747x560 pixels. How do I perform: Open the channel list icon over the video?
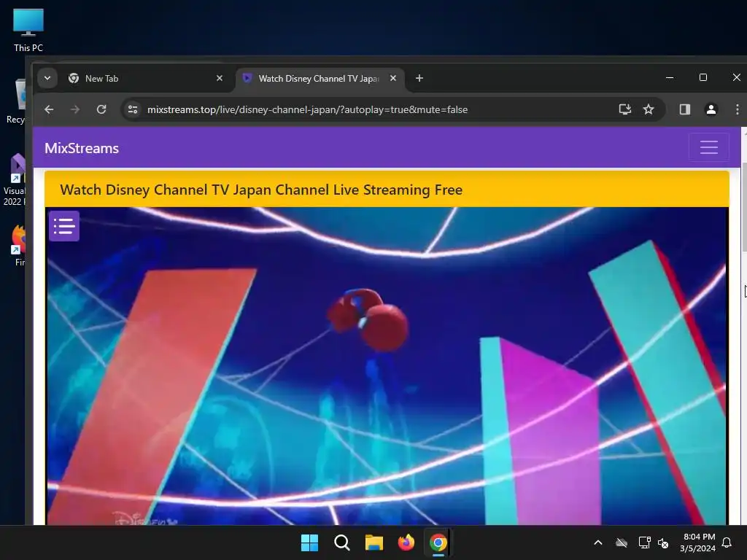(64, 226)
